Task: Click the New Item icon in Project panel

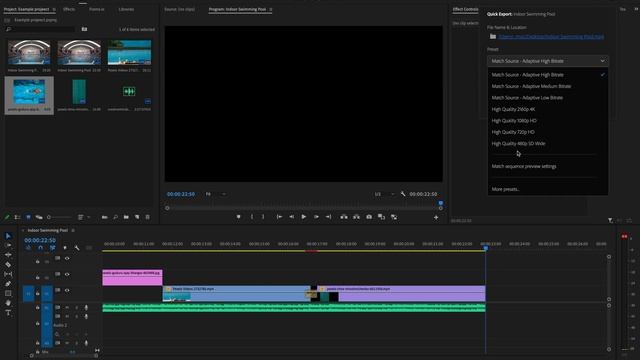Action: point(137,217)
